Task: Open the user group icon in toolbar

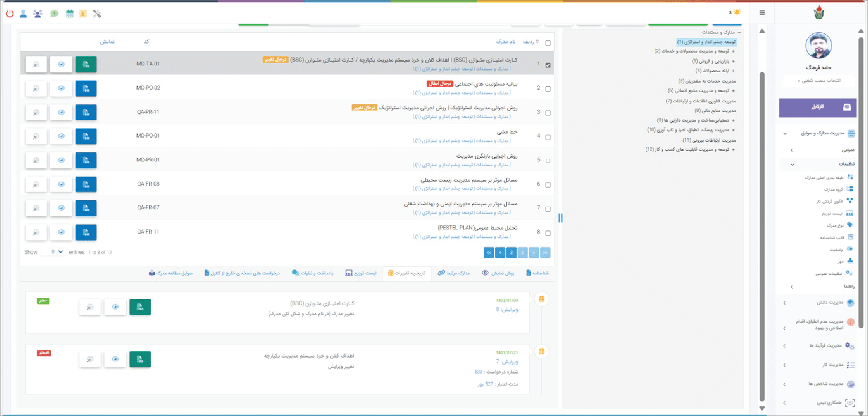Action: coord(38,14)
